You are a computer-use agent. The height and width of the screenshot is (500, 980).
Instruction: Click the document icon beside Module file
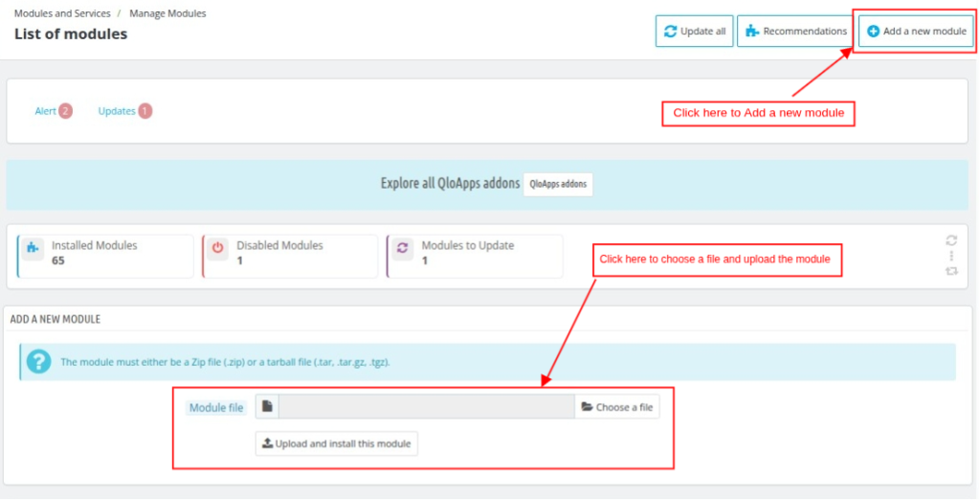click(x=268, y=407)
